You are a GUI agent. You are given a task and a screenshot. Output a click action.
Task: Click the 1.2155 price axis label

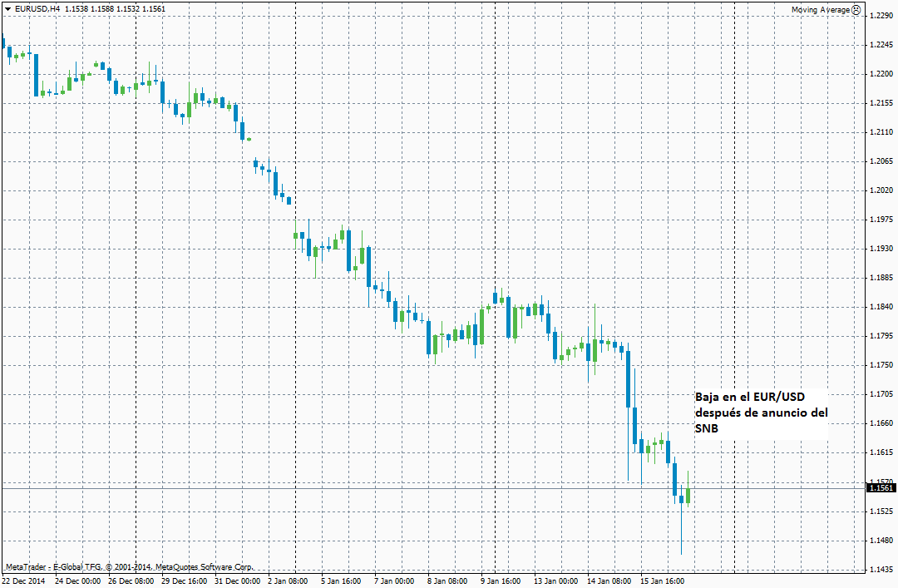click(x=881, y=103)
